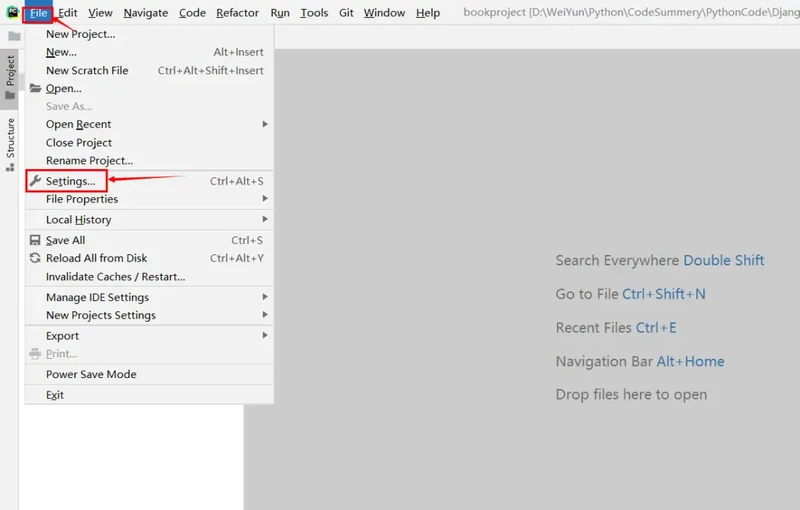Open the Project tool window sidebar tab
Image resolution: width=800 pixels, height=510 pixels.
tap(10, 72)
